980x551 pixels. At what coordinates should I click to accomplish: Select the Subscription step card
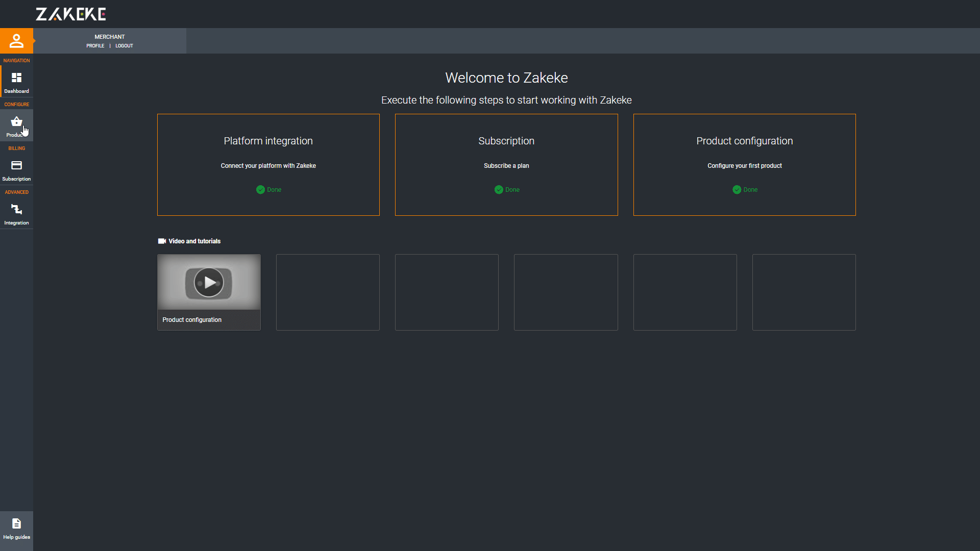tap(506, 165)
